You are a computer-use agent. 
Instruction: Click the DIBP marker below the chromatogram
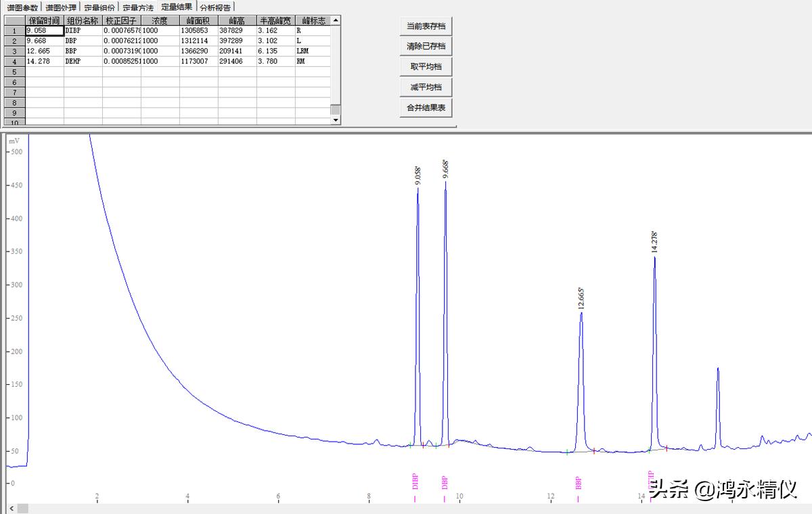click(415, 481)
